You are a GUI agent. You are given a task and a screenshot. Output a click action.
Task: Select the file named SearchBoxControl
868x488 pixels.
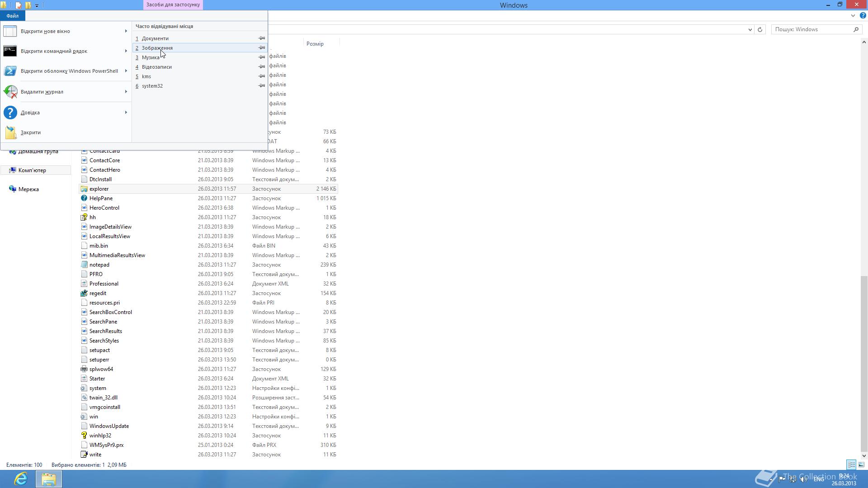point(111,312)
